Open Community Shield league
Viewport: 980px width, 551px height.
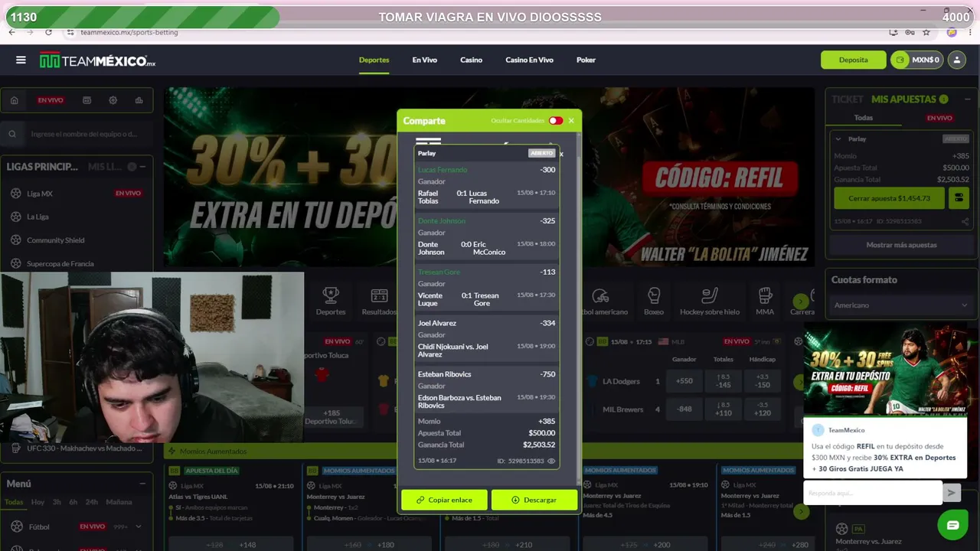[77, 240]
